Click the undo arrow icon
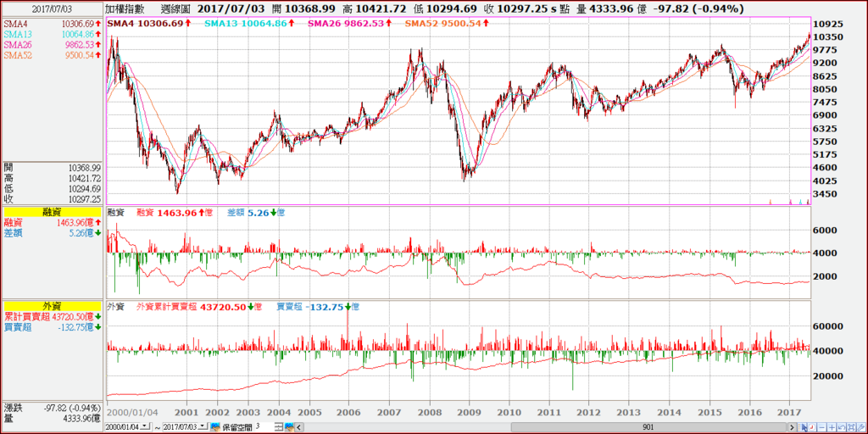Screen dimensions: 868x434 pos(842,427)
